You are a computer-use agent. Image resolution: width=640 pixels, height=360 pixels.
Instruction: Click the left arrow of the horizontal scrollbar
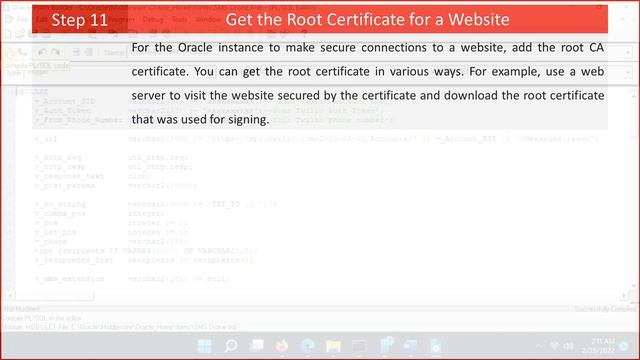click(x=10, y=296)
